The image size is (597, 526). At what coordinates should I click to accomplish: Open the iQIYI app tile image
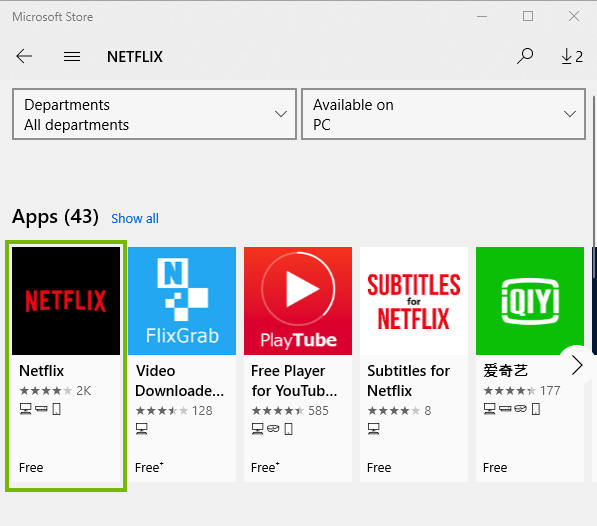pos(530,301)
